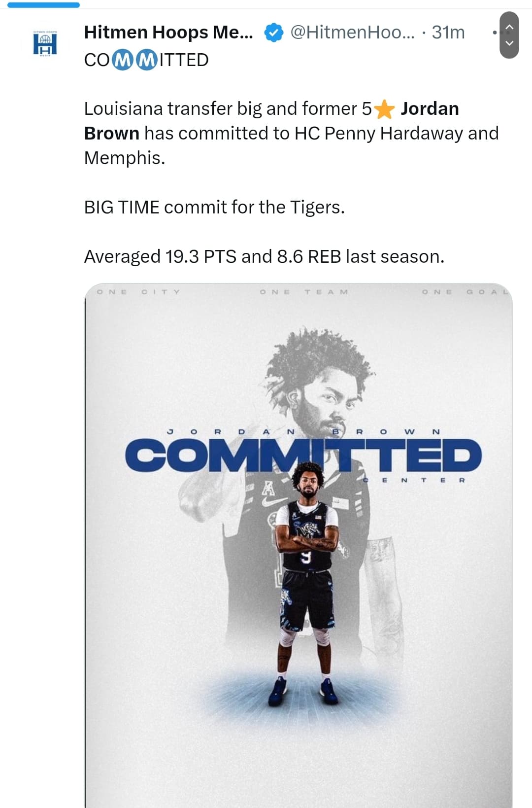Tap 'ONE TEAM' header text in graphic
532x808 pixels.
pos(304,292)
